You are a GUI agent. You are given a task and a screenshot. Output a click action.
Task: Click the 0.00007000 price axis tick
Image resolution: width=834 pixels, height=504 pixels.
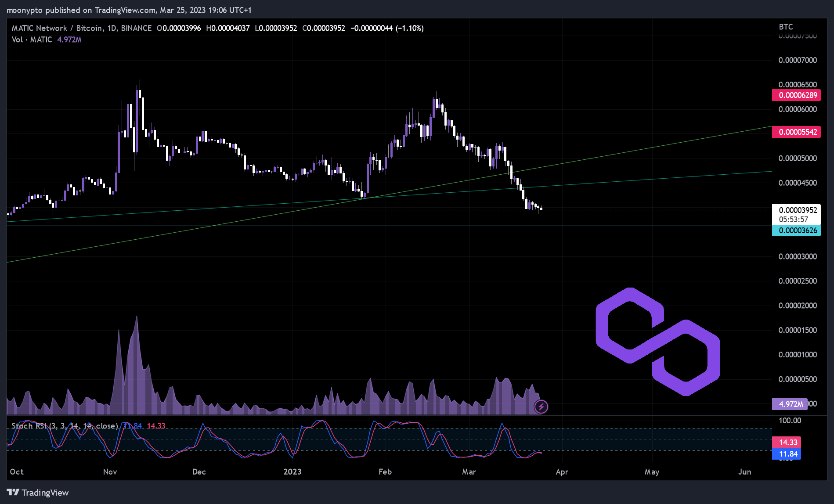798,60
